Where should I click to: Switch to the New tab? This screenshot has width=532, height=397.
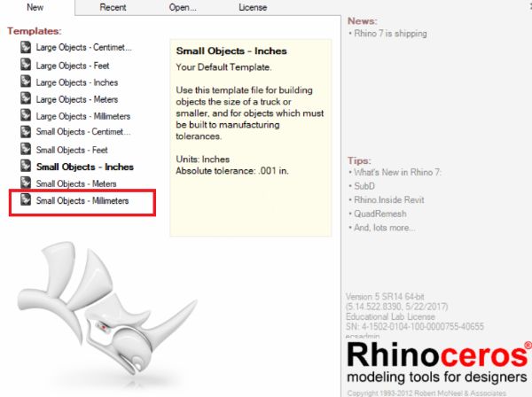(x=35, y=7)
